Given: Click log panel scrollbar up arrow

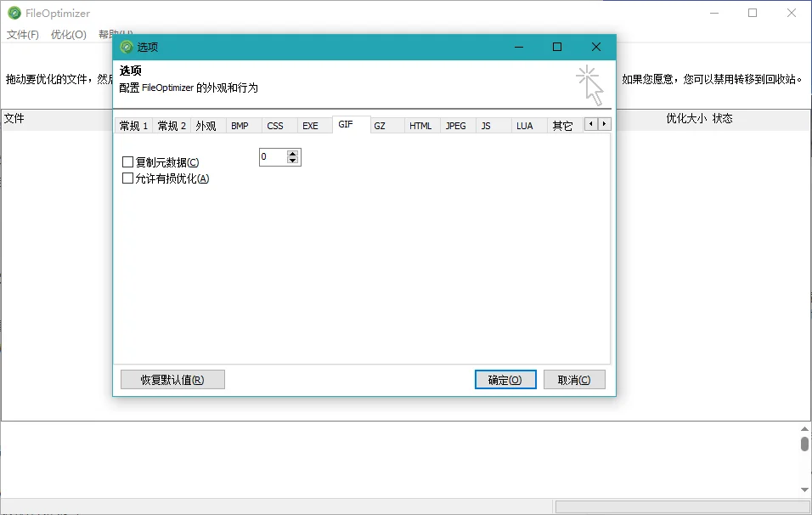Looking at the screenshot, I should pyautogui.click(x=804, y=429).
